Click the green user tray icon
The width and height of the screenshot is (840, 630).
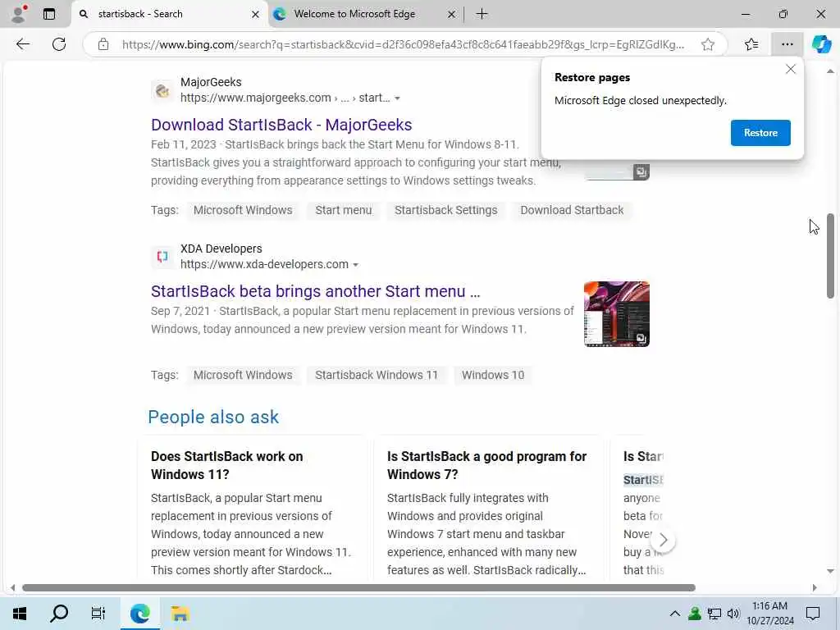694,614
